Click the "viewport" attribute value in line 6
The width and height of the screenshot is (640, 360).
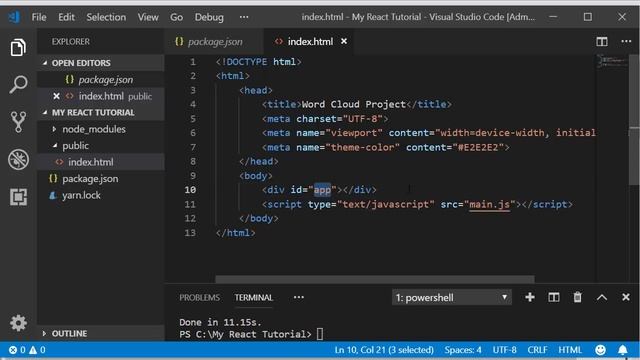(354, 133)
